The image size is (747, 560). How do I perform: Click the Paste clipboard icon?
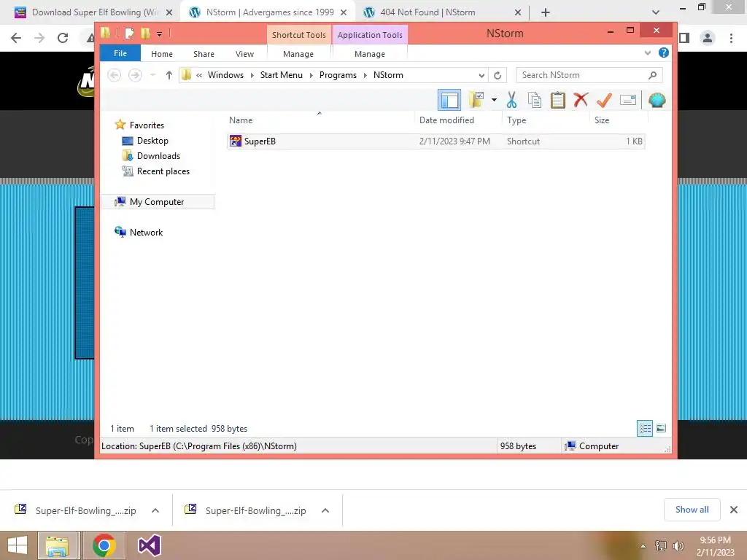coord(557,100)
